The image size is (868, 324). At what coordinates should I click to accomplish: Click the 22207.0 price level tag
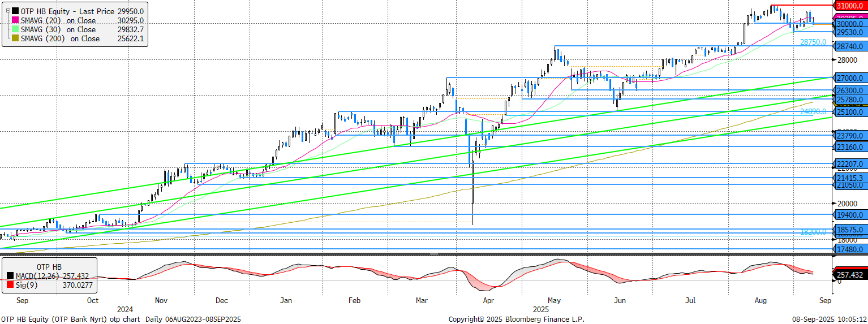[x=849, y=164]
